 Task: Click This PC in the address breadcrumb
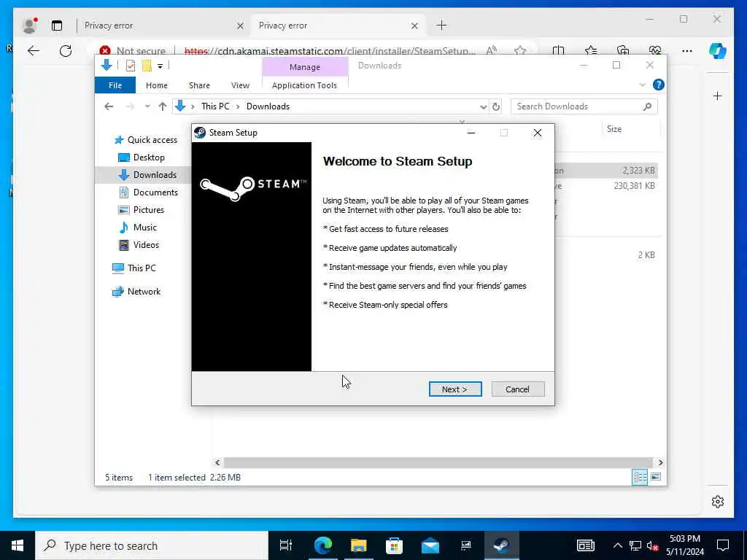215,106
